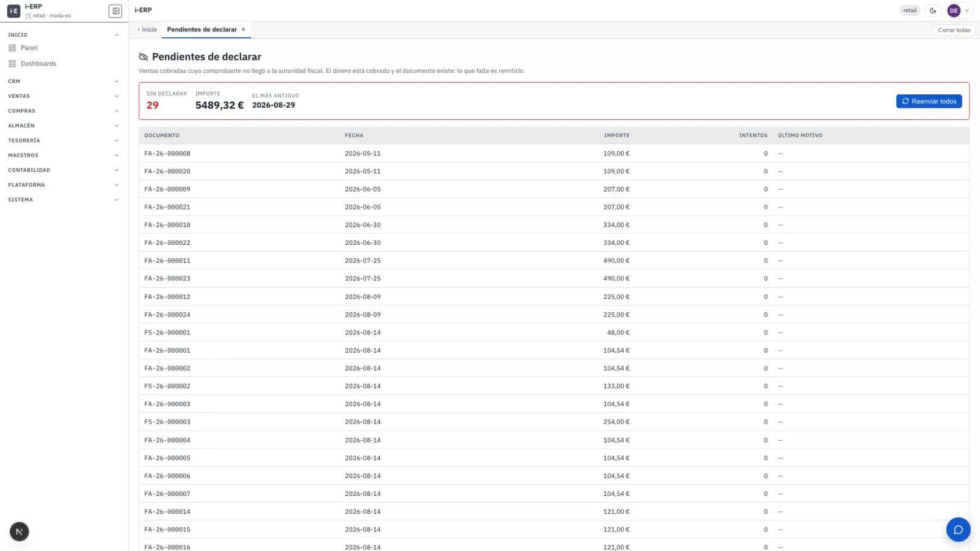Click document FS-26-000003
980x551 pixels.
pos(167,422)
